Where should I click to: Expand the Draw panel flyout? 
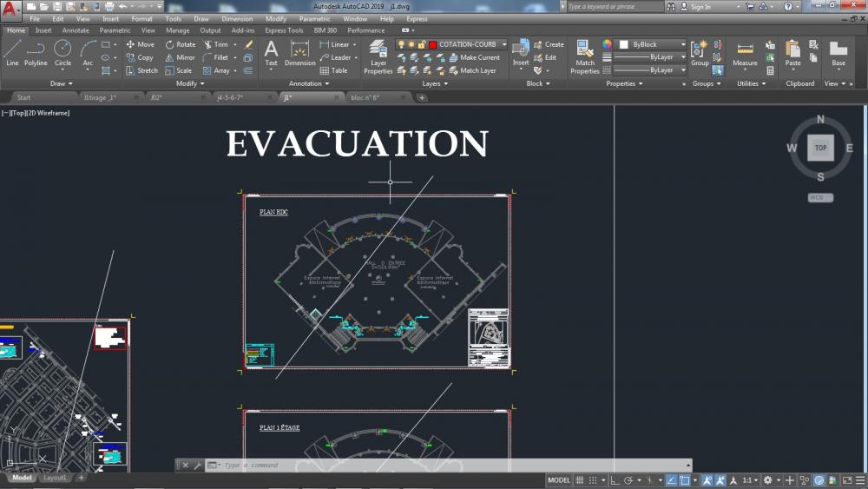[62, 83]
